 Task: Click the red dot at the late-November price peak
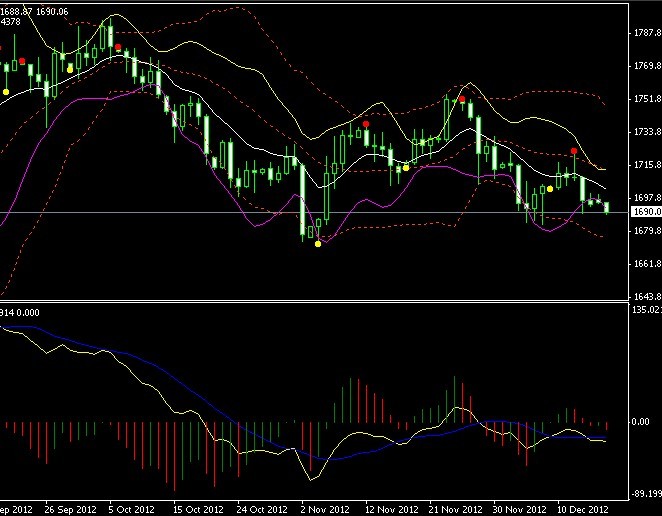pyautogui.click(x=462, y=99)
